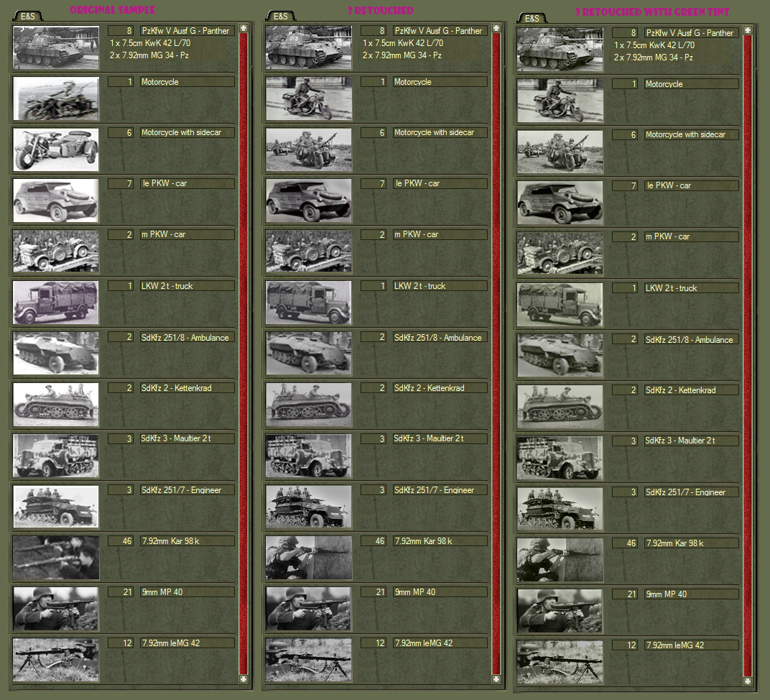Select Panther tank photo in Original Sample panel
Screen dimensions: 770x700
pos(56,47)
